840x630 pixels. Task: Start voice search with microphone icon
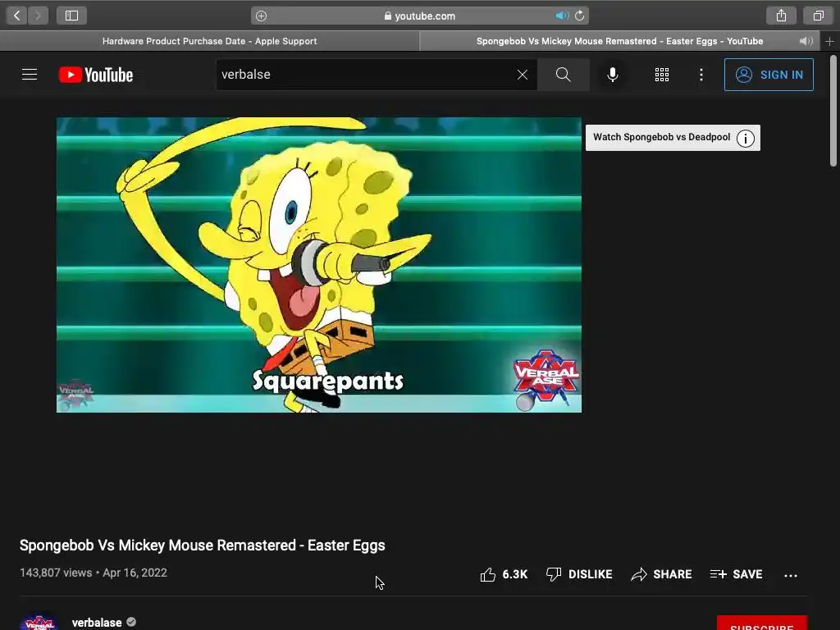tap(612, 75)
